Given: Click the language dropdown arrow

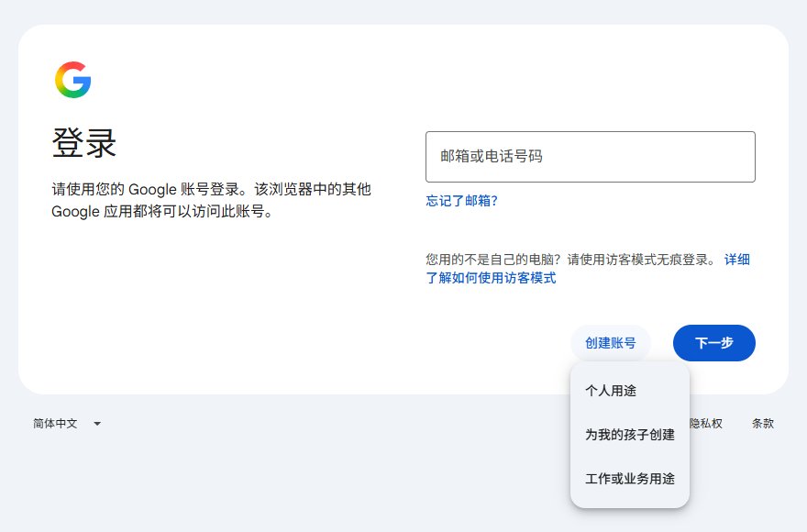Looking at the screenshot, I should [x=97, y=424].
